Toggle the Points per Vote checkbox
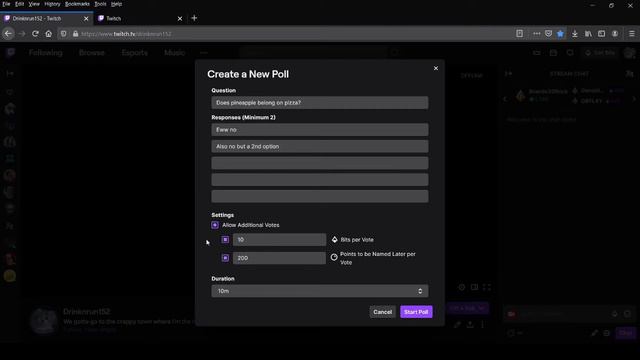 (x=225, y=258)
